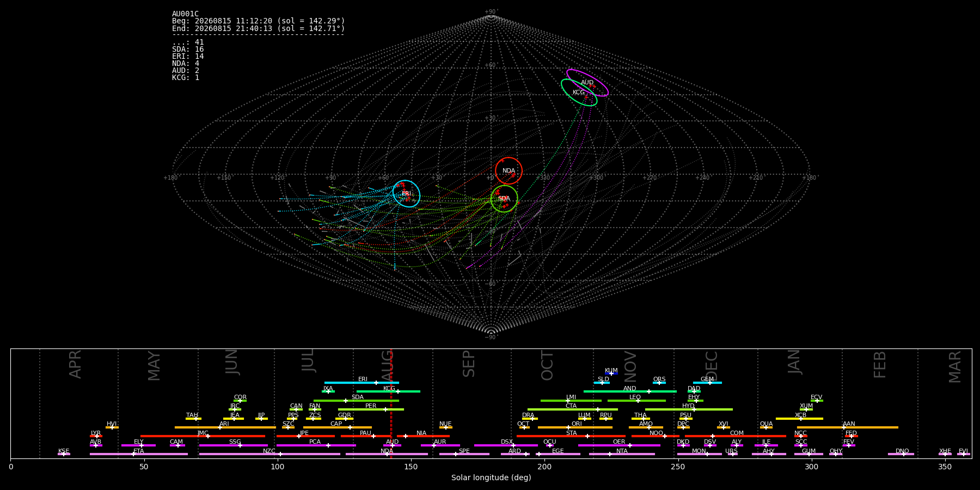Select the QUA shower bar in timeline
980x490 pixels.
(766, 427)
